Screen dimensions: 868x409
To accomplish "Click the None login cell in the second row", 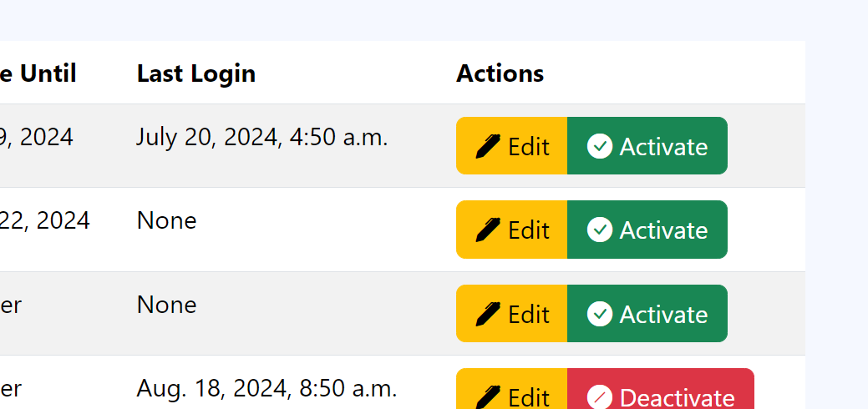I will click(166, 220).
